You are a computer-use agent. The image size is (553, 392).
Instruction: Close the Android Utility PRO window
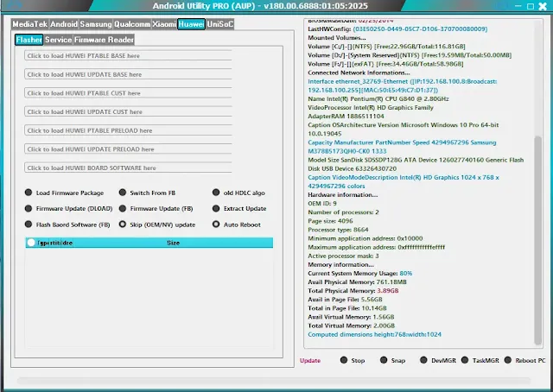[x=543, y=6]
